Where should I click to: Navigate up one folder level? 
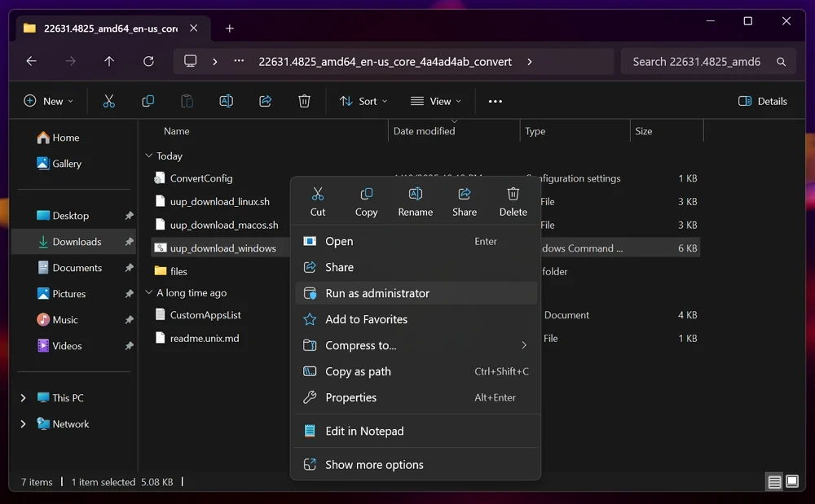coord(109,61)
